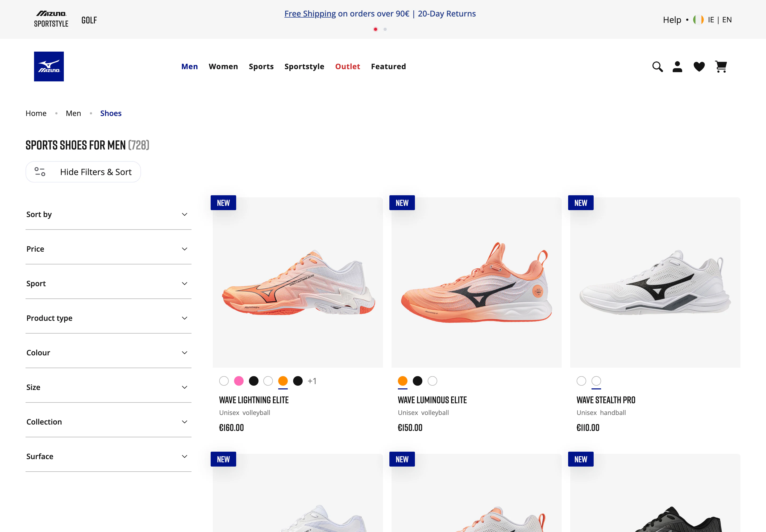Open the Outlet menu
This screenshot has height=532, width=766.
pos(348,66)
